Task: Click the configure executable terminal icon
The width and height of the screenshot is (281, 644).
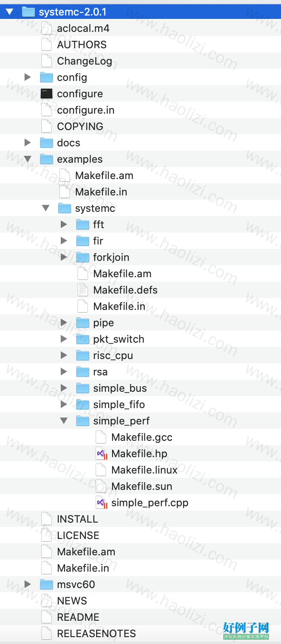Action: (x=46, y=94)
